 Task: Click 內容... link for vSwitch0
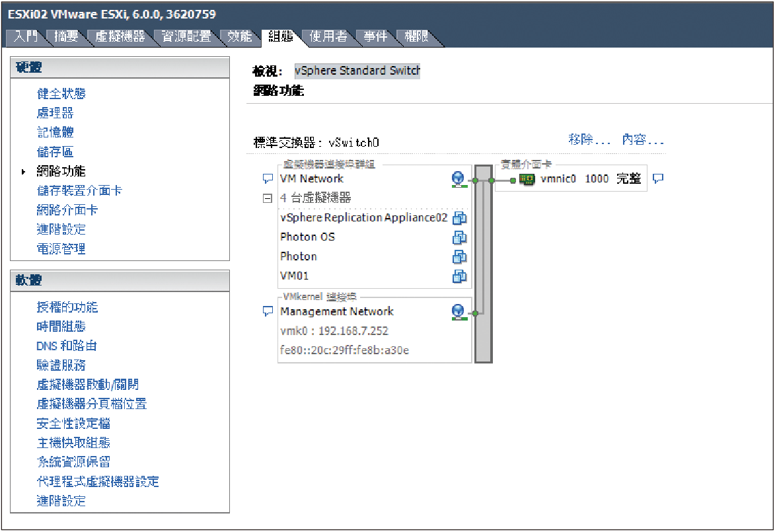[x=643, y=140]
